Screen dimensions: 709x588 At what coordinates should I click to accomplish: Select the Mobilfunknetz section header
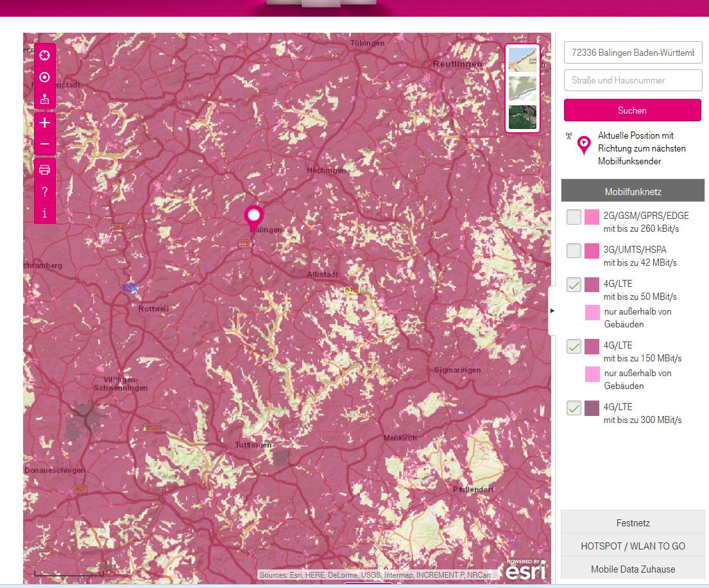[632, 191]
